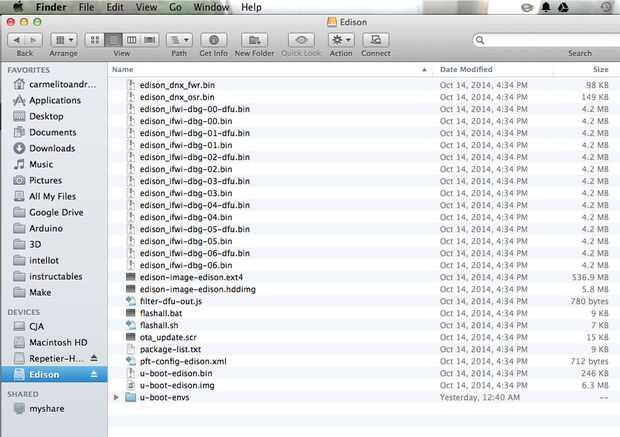Open the Arrange dropdown in toolbar
The image size is (620, 437).
point(64,40)
